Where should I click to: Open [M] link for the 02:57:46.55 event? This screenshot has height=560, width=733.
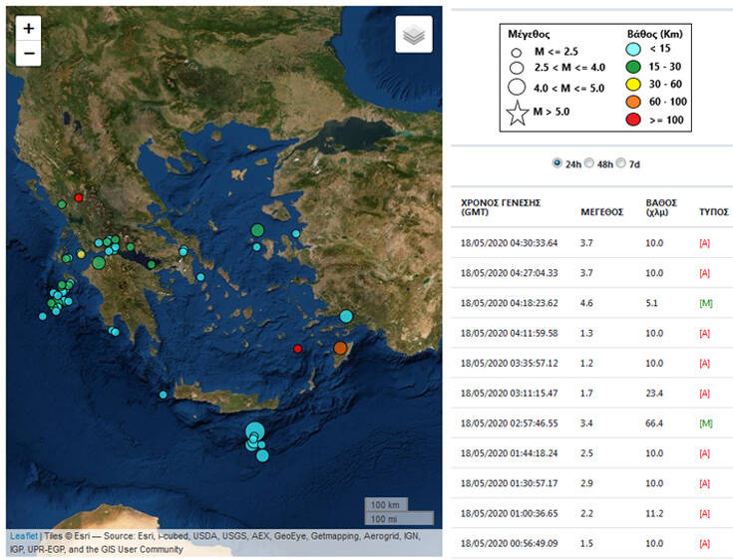(705, 423)
